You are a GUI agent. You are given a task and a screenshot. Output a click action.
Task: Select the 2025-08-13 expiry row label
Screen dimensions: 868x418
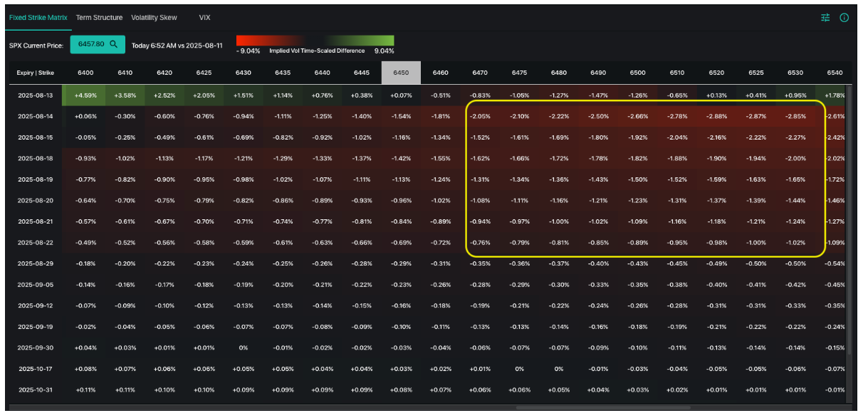(x=35, y=96)
